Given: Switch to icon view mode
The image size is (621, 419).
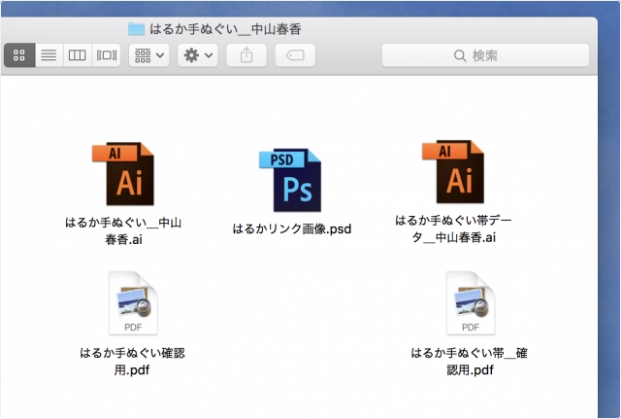Looking at the screenshot, I should [19, 55].
